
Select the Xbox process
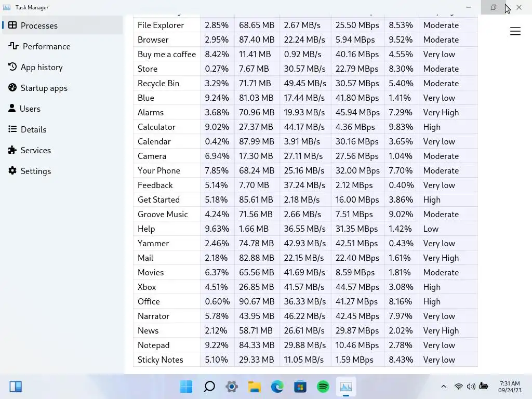click(x=305, y=287)
